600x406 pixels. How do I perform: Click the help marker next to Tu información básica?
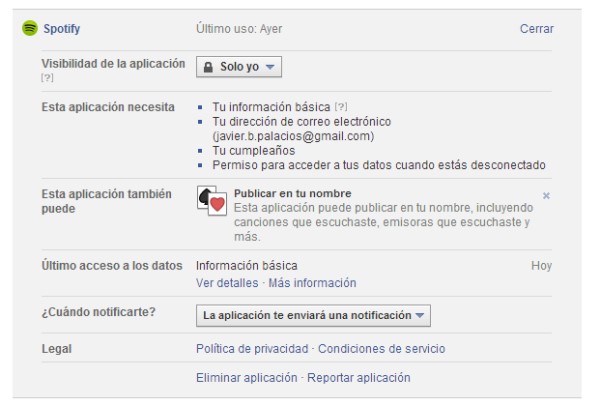tap(341, 107)
